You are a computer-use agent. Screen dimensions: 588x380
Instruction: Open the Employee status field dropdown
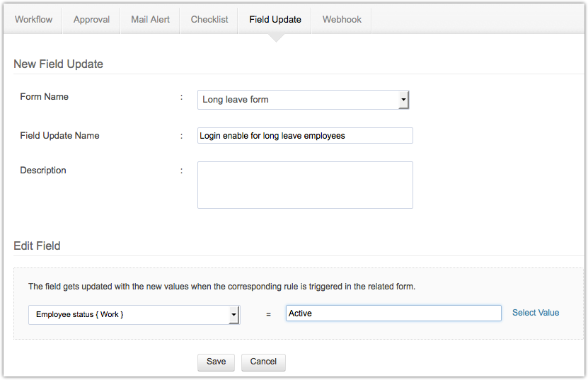[134, 314]
